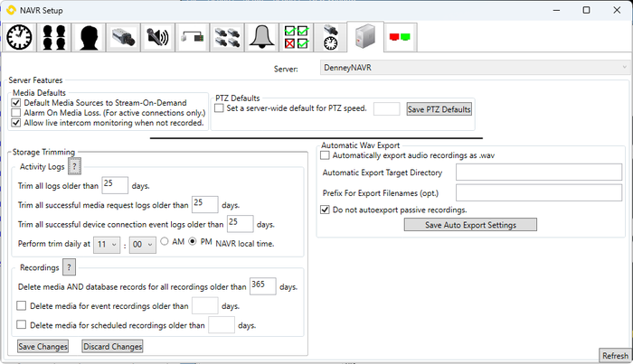Image resolution: width=633 pixels, height=364 pixels.
Task: Open the speaker audio tab icon
Action: click(x=157, y=37)
